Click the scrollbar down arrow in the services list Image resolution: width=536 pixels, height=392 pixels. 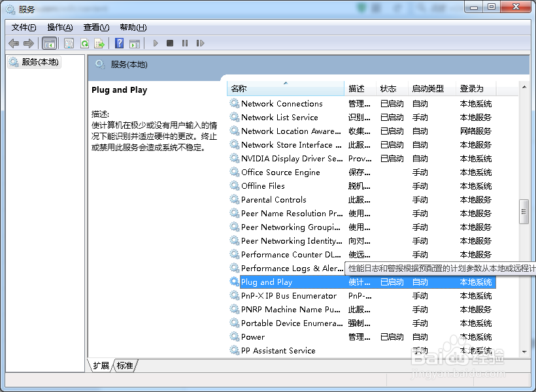tap(524, 351)
